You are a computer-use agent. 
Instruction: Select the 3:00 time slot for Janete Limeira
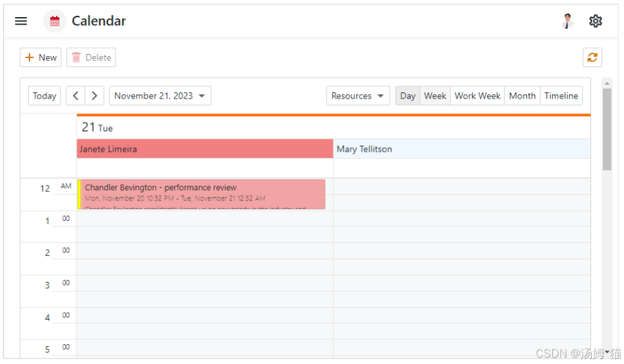(x=205, y=283)
